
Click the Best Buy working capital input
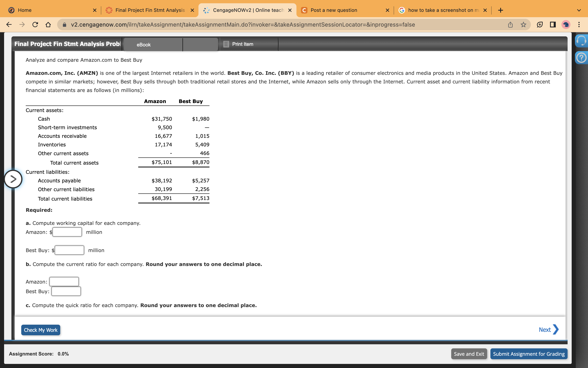[69, 250]
